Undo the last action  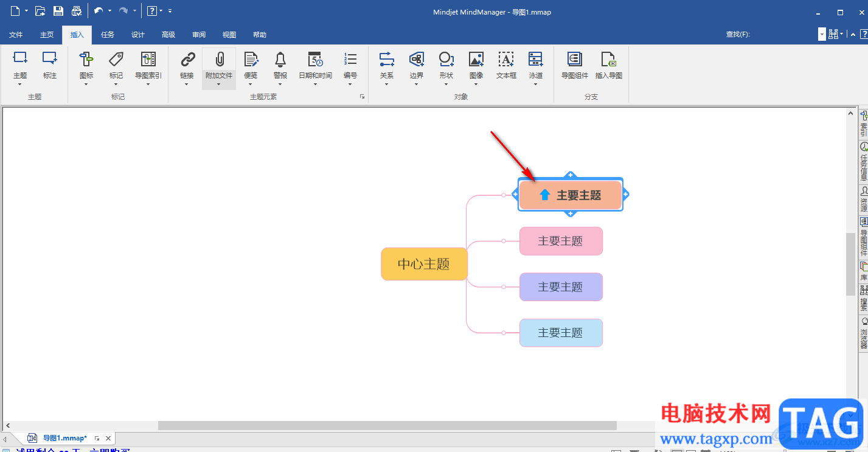pyautogui.click(x=99, y=11)
